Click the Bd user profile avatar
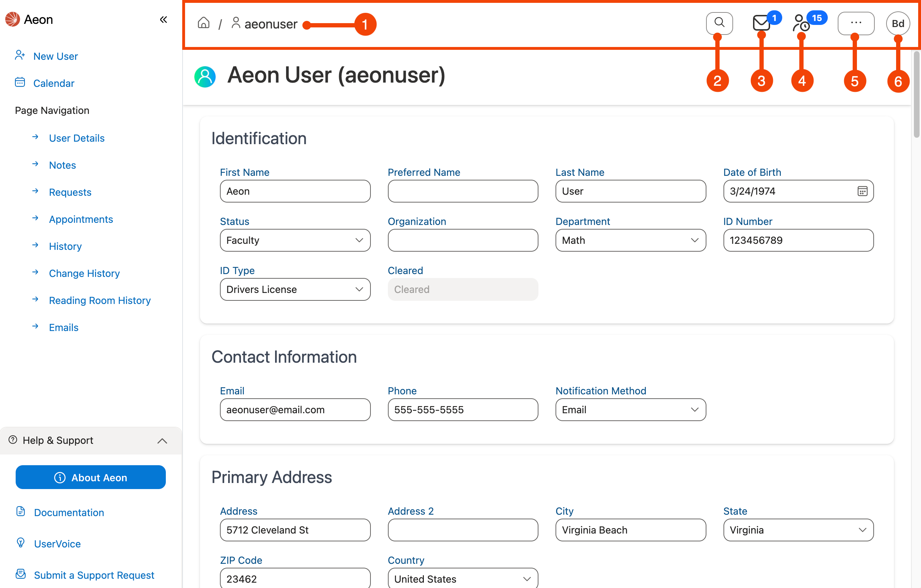This screenshot has height=588, width=921. 898,23
